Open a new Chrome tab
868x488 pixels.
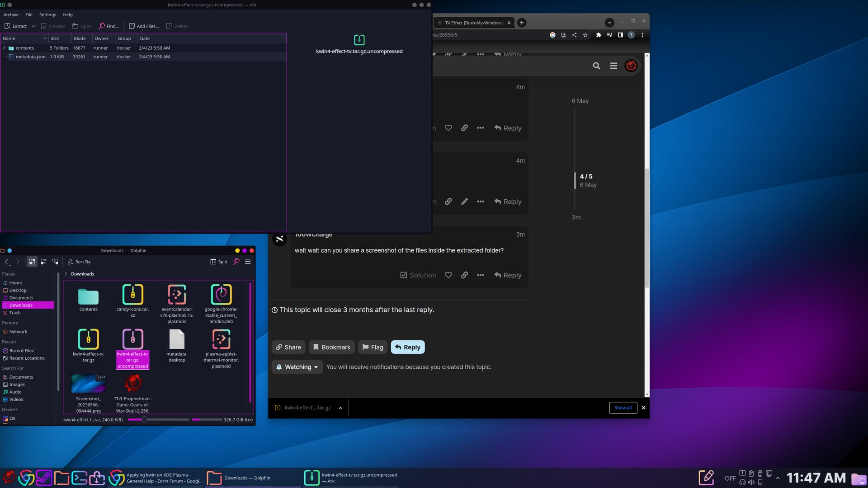(x=522, y=23)
